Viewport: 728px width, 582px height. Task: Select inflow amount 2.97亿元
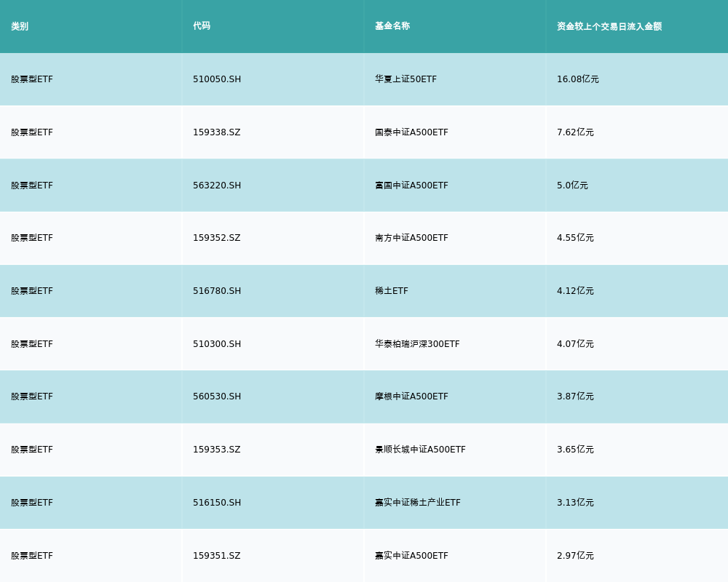(x=575, y=556)
